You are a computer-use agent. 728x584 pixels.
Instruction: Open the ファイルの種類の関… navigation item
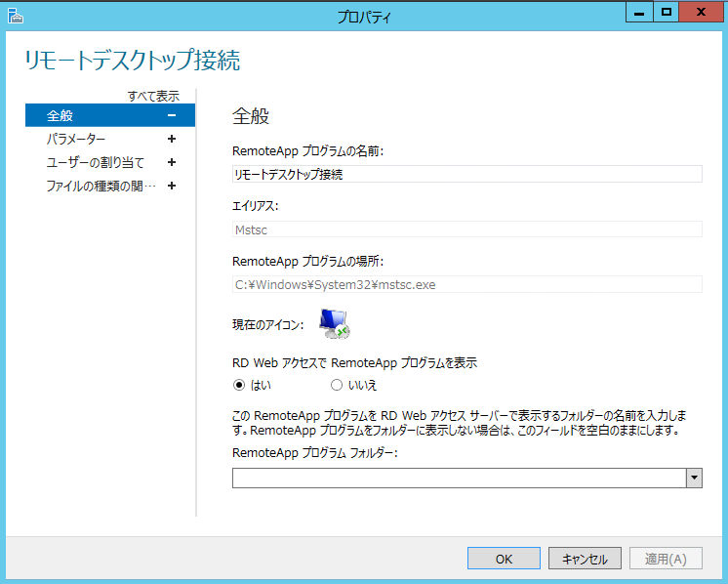110,186
